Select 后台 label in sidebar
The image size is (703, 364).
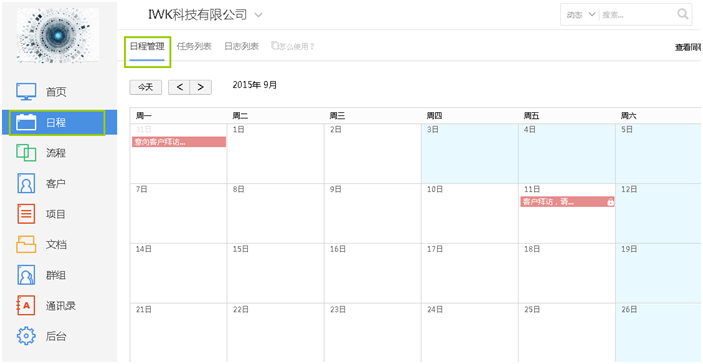click(56, 336)
